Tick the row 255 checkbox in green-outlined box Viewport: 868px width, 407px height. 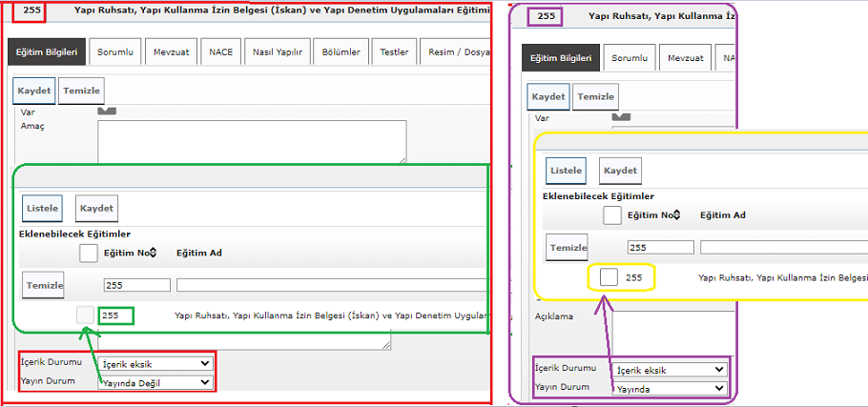tap(87, 315)
